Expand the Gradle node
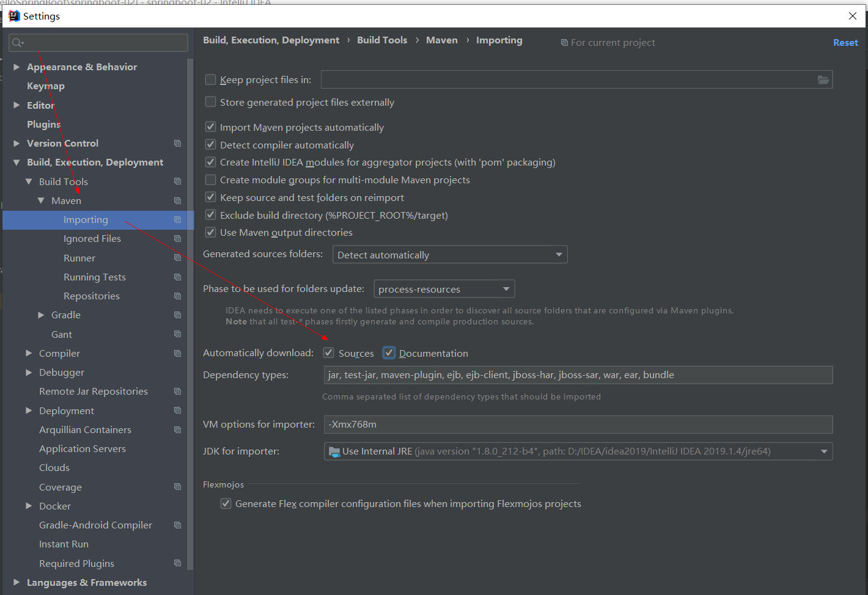Viewport: 868px width, 595px height. pos(41,315)
